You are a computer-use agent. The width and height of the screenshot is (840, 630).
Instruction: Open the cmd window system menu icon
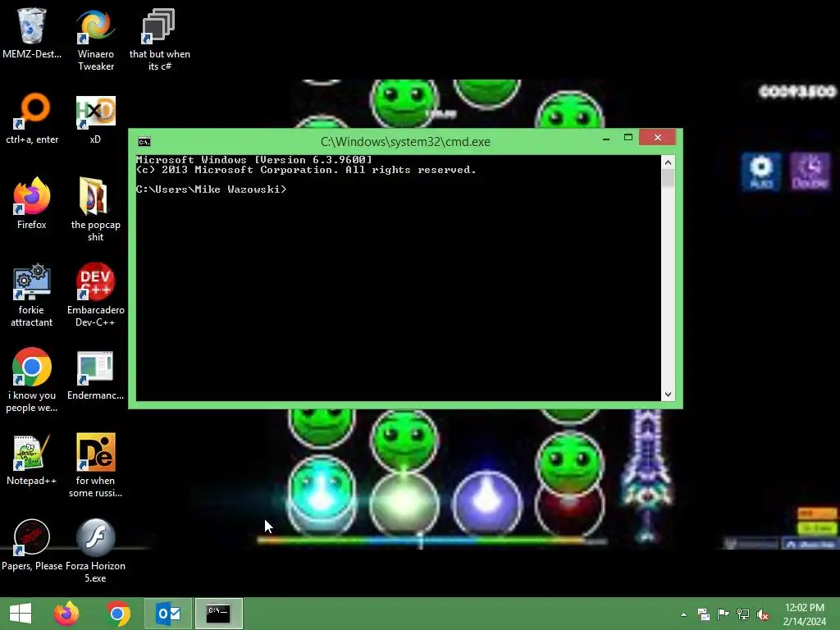click(144, 141)
